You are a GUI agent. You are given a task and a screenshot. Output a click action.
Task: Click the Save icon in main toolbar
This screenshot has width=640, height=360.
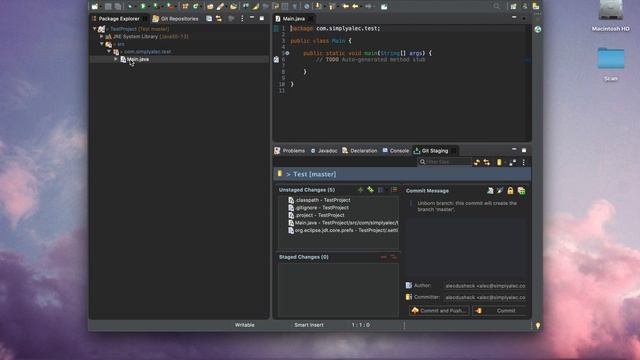click(x=108, y=7)
